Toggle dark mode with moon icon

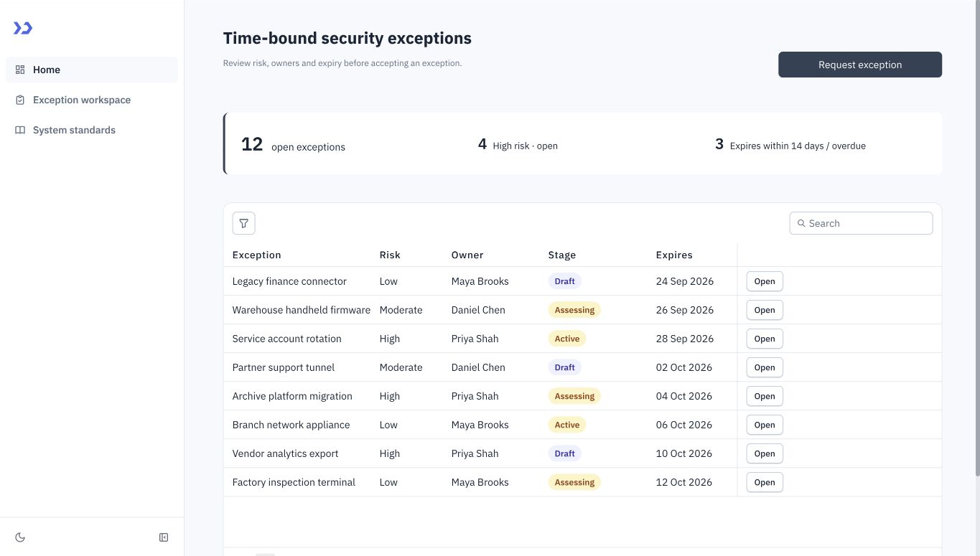[x=20, y=537]
